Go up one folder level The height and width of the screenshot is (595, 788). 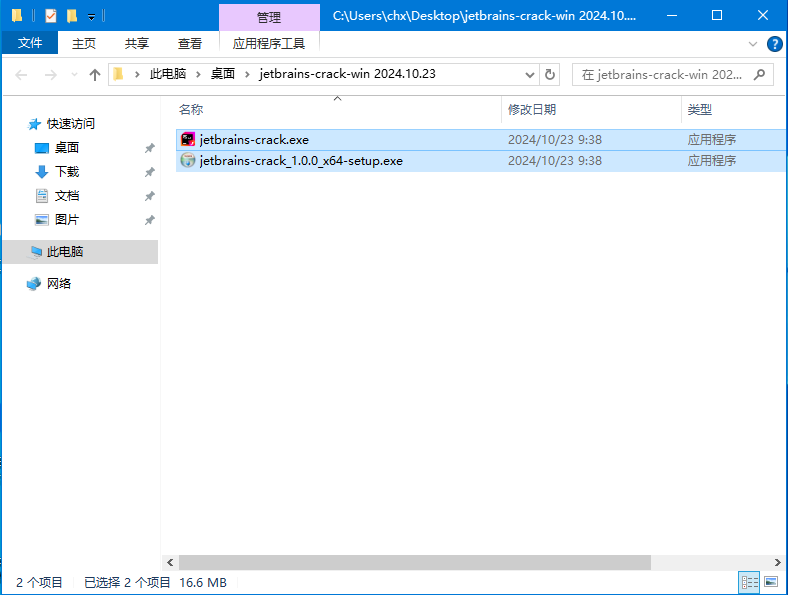94,75
